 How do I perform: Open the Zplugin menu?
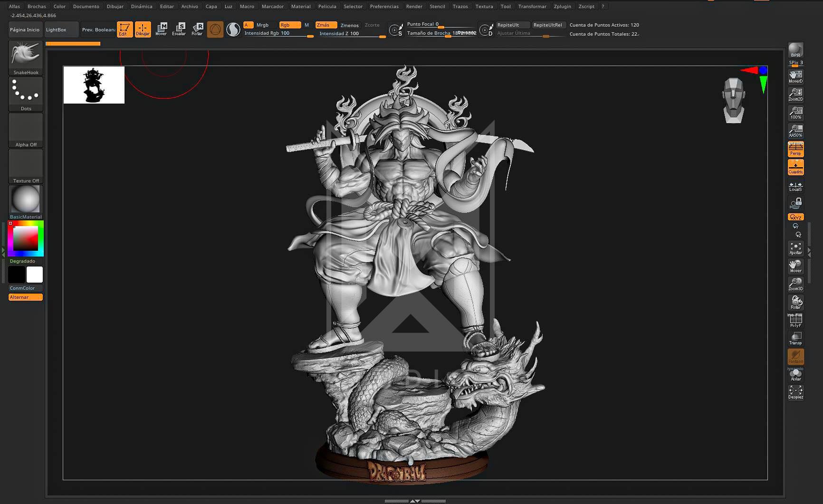(562, 6)
